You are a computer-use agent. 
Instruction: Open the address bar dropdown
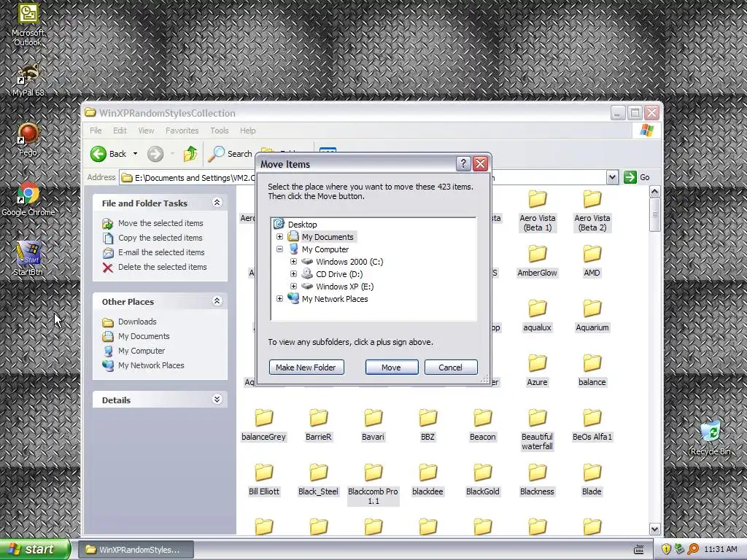[x=612, y=178]
